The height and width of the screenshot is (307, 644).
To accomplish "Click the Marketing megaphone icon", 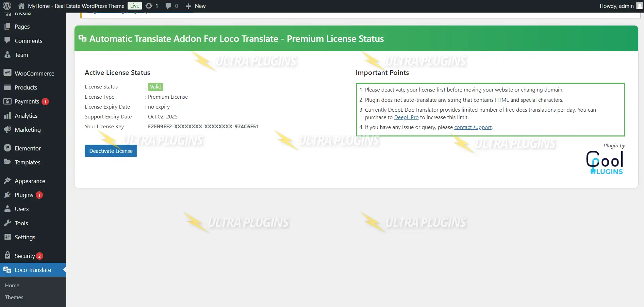I will click(7, 129).
